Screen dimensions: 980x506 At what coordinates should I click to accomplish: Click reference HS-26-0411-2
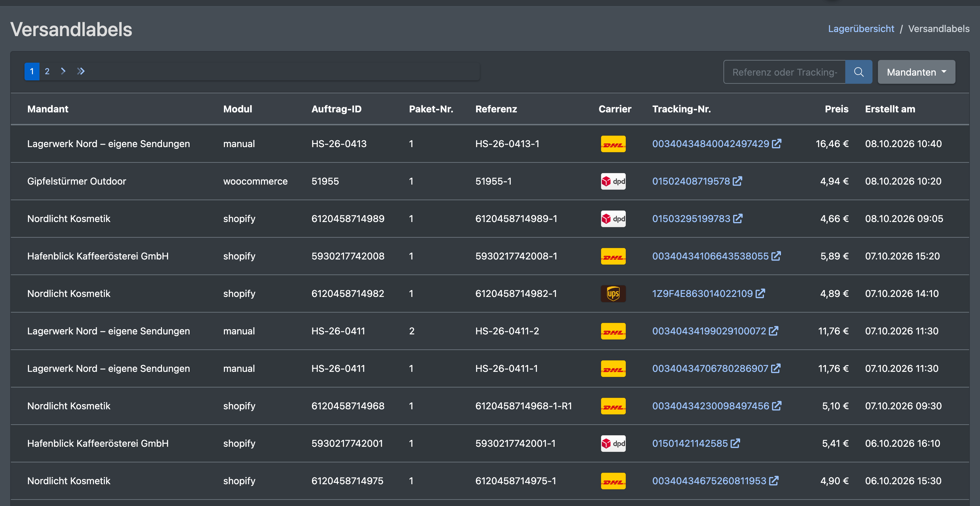click(507, 331)
